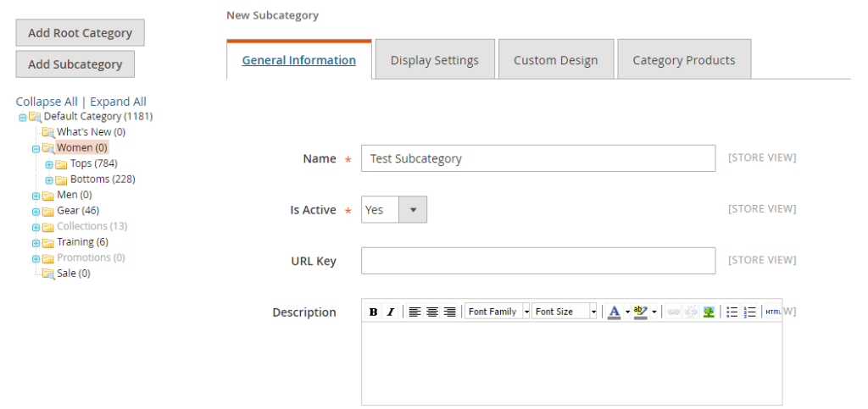Expand the Tops category node
868x409 pixels.
[x=49, y=164]
